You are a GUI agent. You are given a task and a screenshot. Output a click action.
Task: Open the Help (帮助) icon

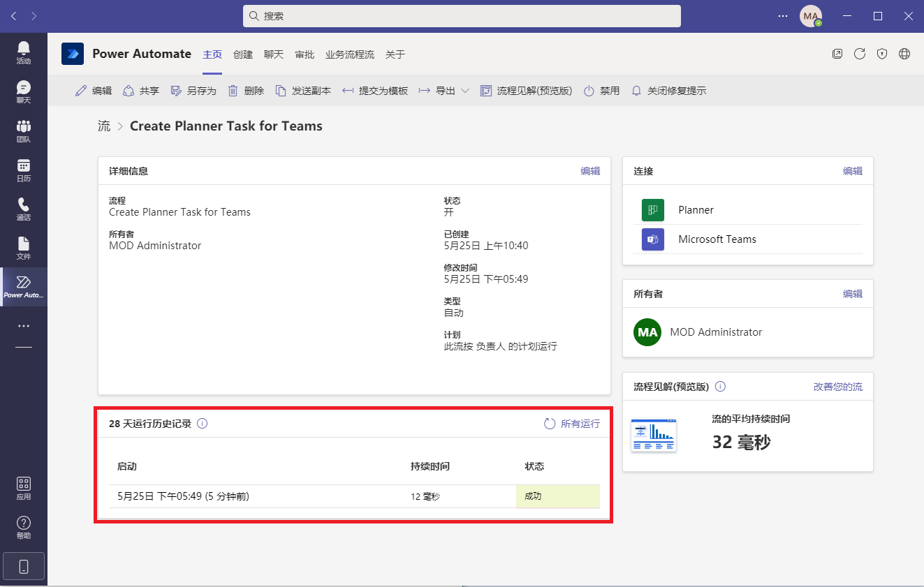(x=24, y=528)
